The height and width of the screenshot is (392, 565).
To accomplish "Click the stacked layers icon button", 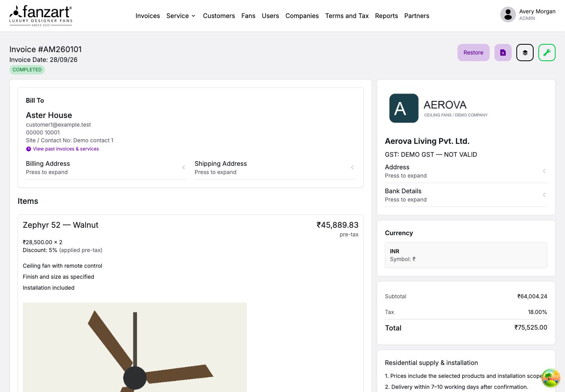I will point(525,53).
